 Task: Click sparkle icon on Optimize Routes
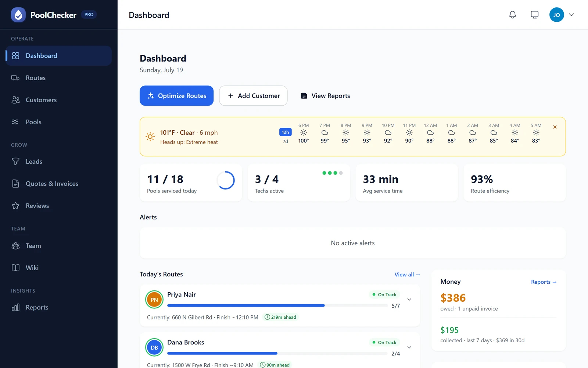coord(151,96)
